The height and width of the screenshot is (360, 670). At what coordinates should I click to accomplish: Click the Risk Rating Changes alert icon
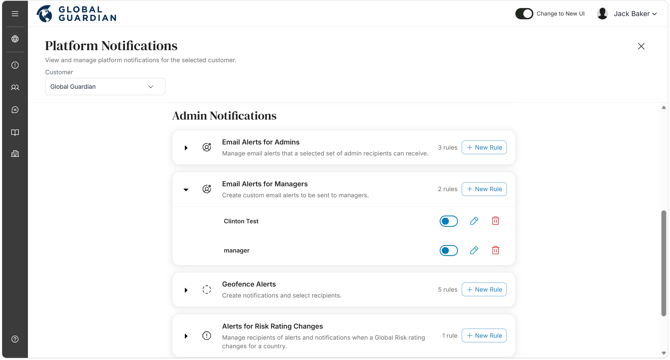pos(206,336)
